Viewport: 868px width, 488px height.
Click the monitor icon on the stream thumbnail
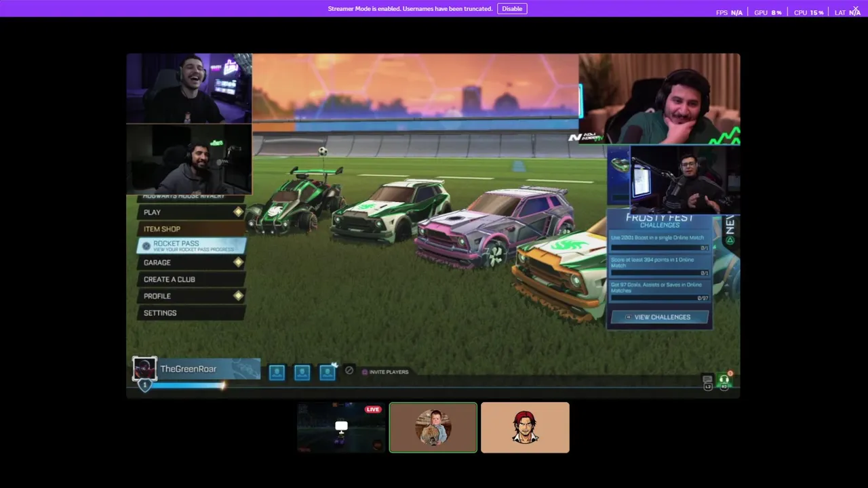click(341, 427)
